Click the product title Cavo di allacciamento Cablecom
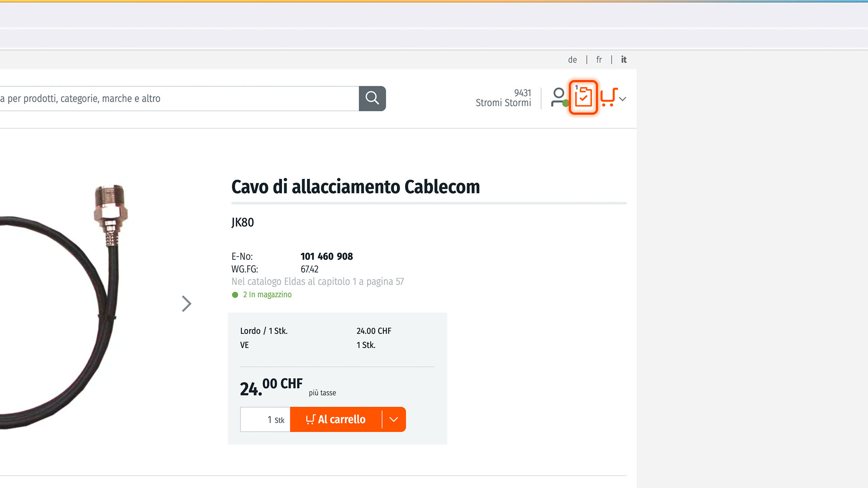 [355, 187]
